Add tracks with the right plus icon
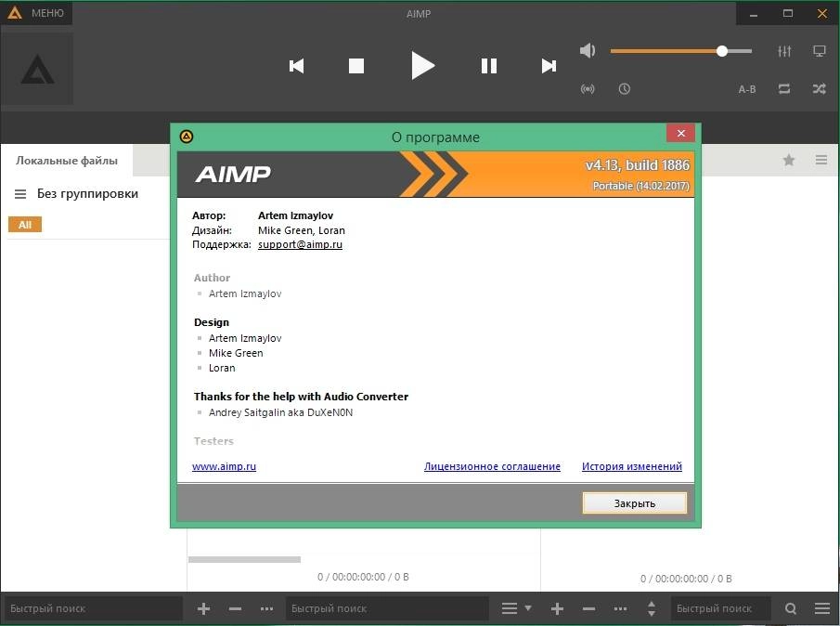 coord(557,608)
